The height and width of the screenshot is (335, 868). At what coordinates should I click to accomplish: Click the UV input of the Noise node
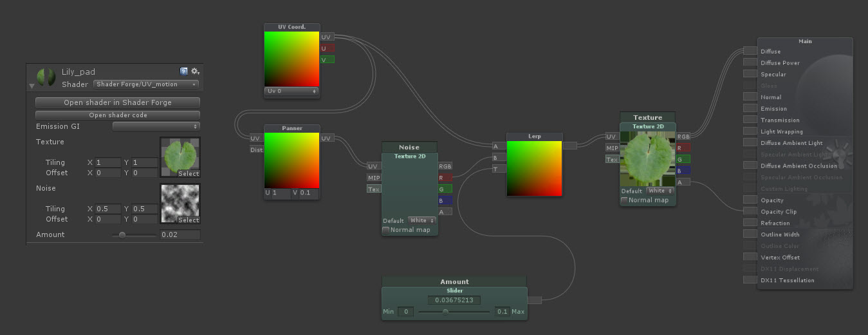pos(374,166)
